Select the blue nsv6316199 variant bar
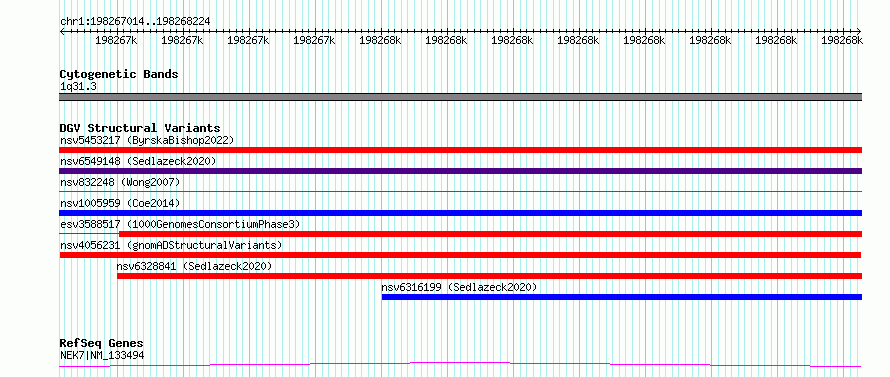 click(x=622, y=297)
